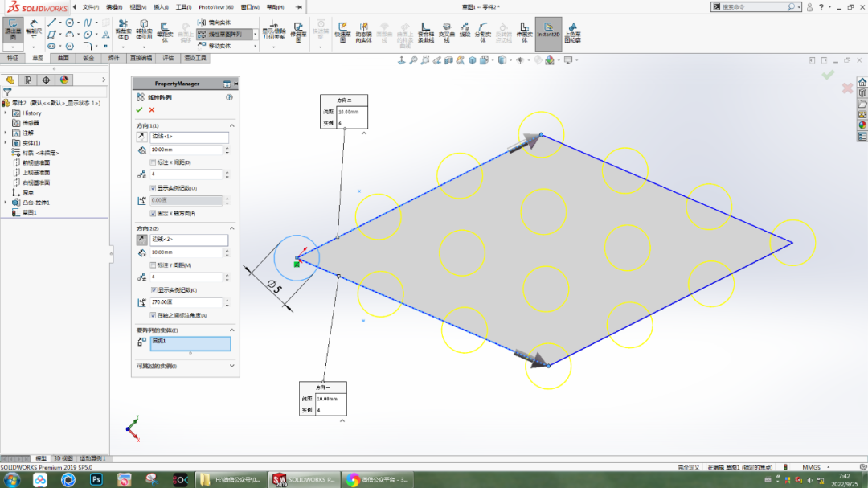Viewport: 868px width, 488px height.
Task: Switch to the 特征 tab
Action: 14,56
